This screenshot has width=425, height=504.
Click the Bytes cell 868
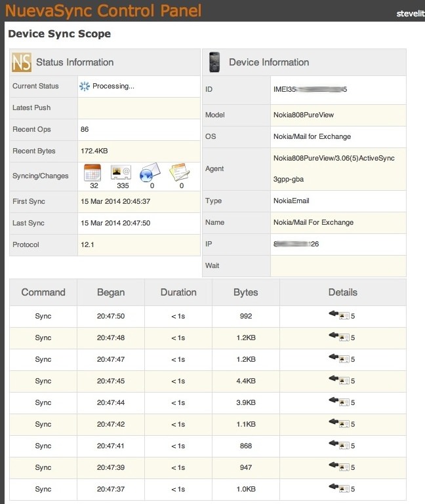tap(246, 446)
